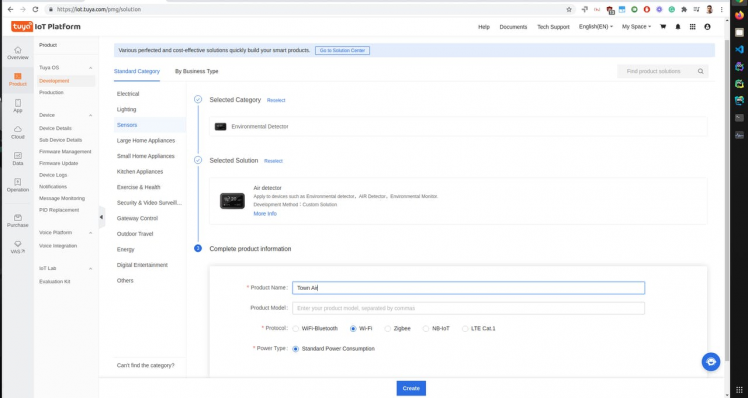Image resolution: width=748 pixels, height=398 pixels.
Task: Open Firmware Management in sidebar
Action: click(x=65, y=152)
